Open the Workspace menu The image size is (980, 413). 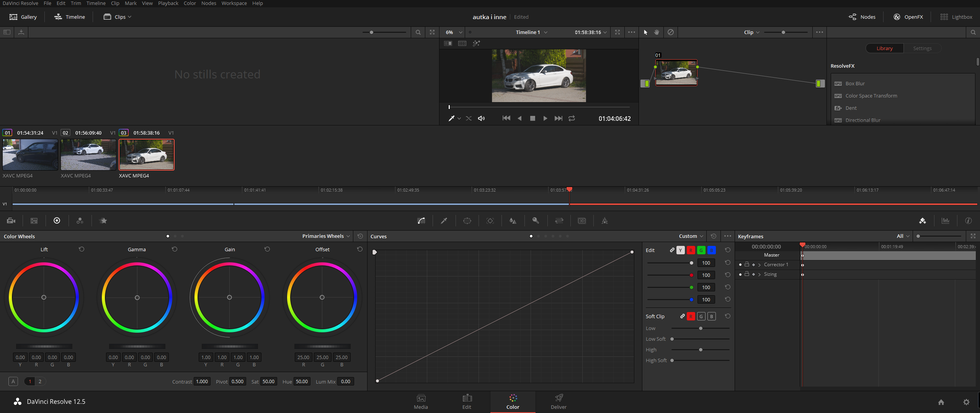[234, 3]
